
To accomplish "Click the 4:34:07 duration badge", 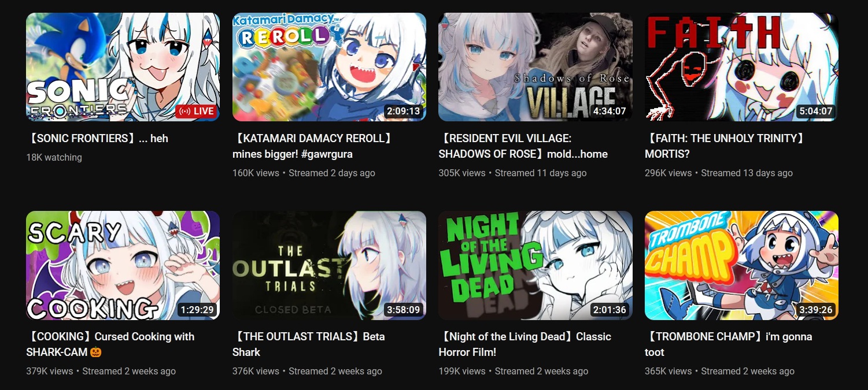I will click(610, 112).
